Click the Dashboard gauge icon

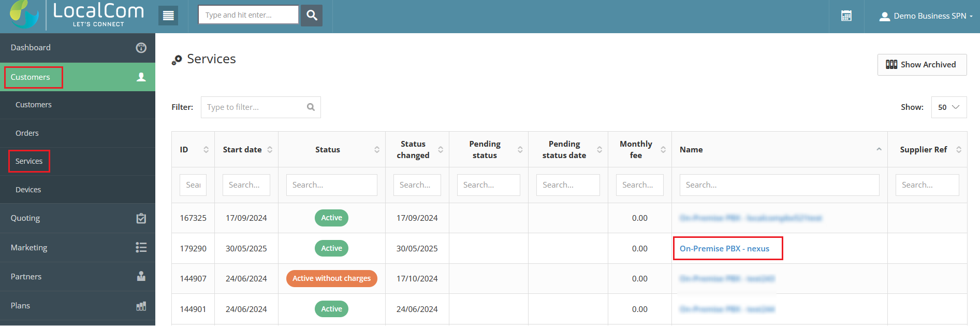pos(141,48)
